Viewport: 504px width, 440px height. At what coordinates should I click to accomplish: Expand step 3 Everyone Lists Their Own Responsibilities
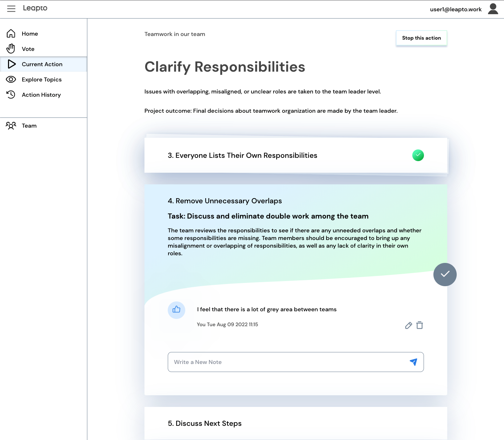242,156
